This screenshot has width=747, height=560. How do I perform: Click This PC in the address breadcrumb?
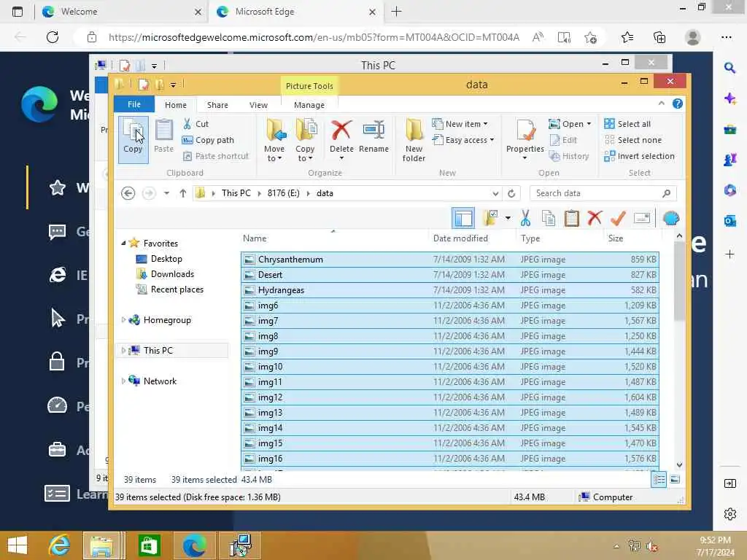point(236,193)
